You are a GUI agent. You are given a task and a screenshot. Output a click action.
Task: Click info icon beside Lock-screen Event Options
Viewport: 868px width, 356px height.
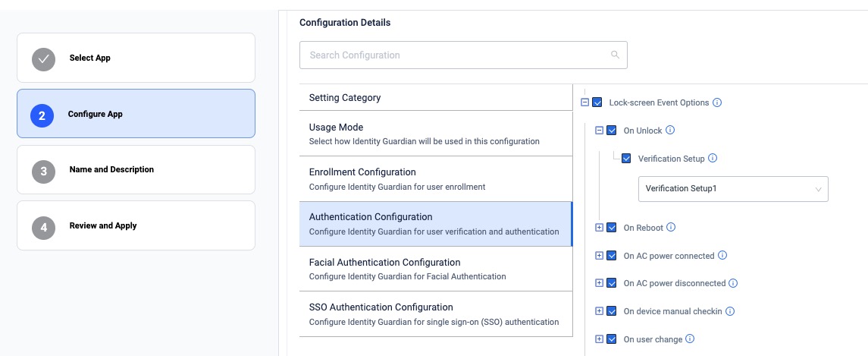coord(717,102)
